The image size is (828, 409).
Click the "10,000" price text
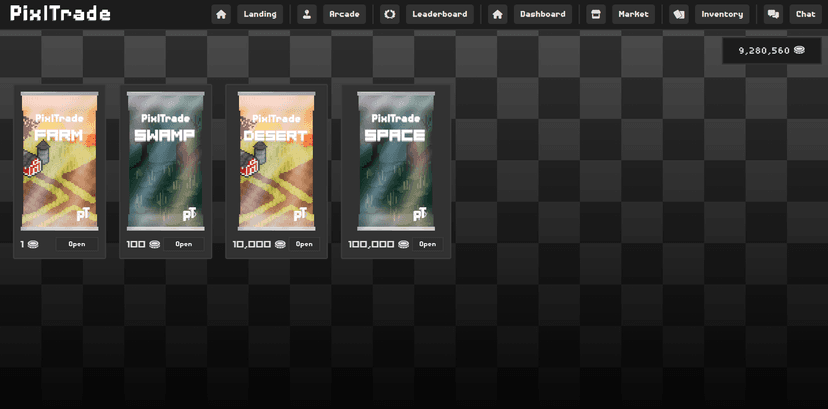click(x=252, y=244)
